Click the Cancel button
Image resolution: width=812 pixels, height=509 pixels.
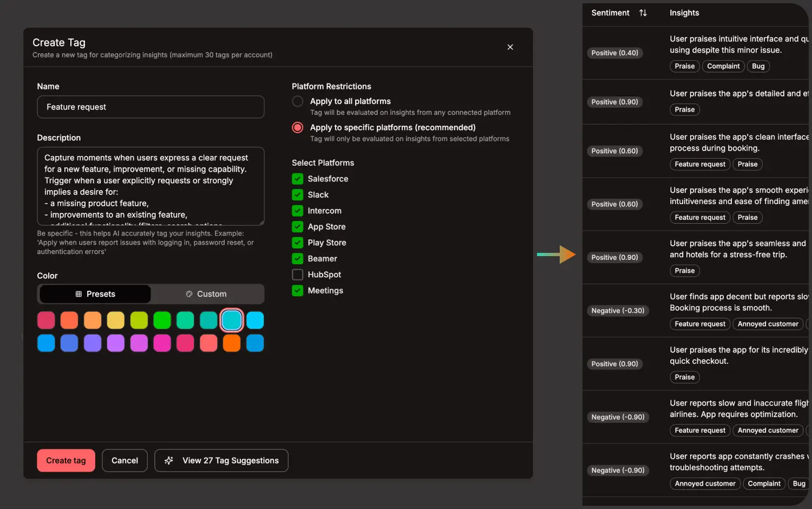pos(125,460)
